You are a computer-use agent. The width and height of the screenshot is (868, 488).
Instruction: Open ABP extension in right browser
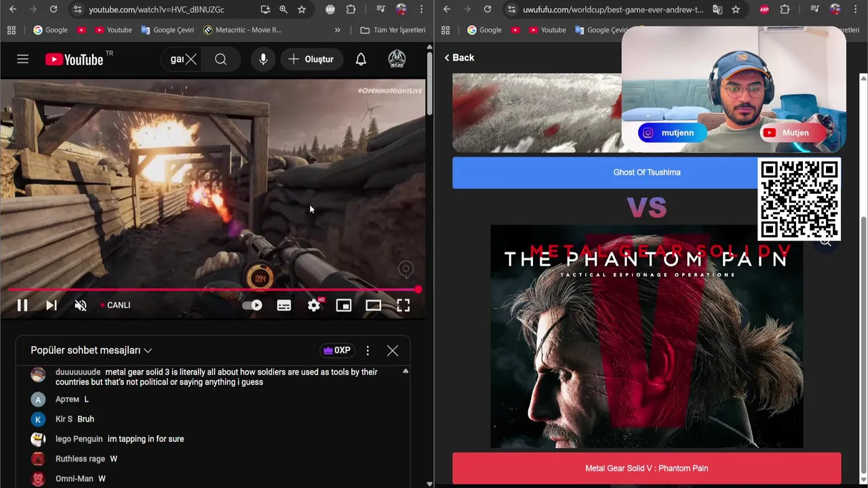point(764,9)
